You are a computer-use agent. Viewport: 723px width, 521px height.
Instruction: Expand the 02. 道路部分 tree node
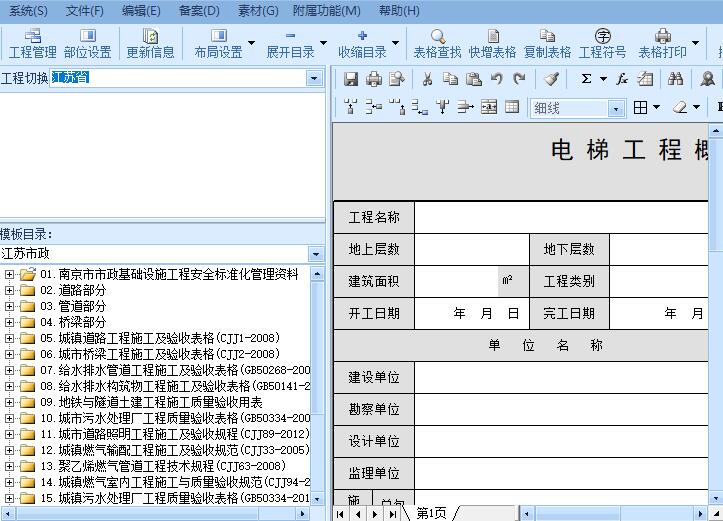9,290
